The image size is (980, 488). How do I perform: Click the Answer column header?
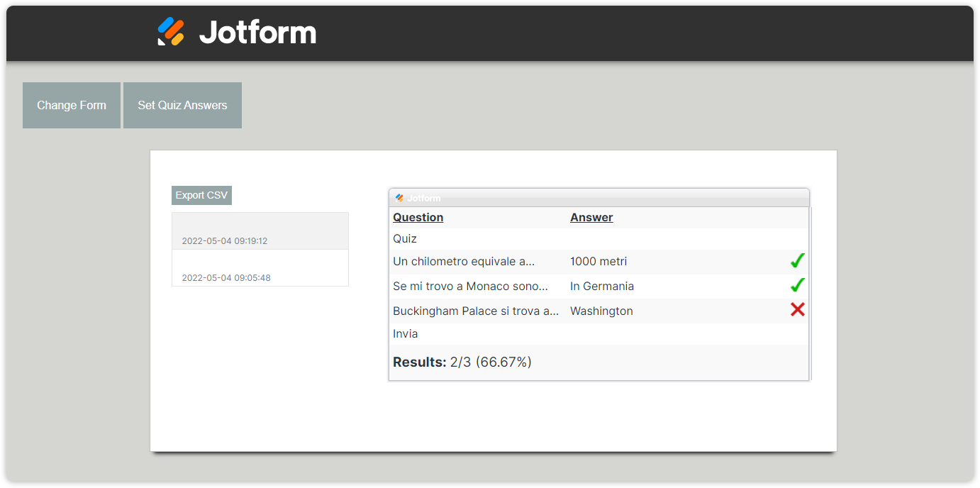[591, 217]
